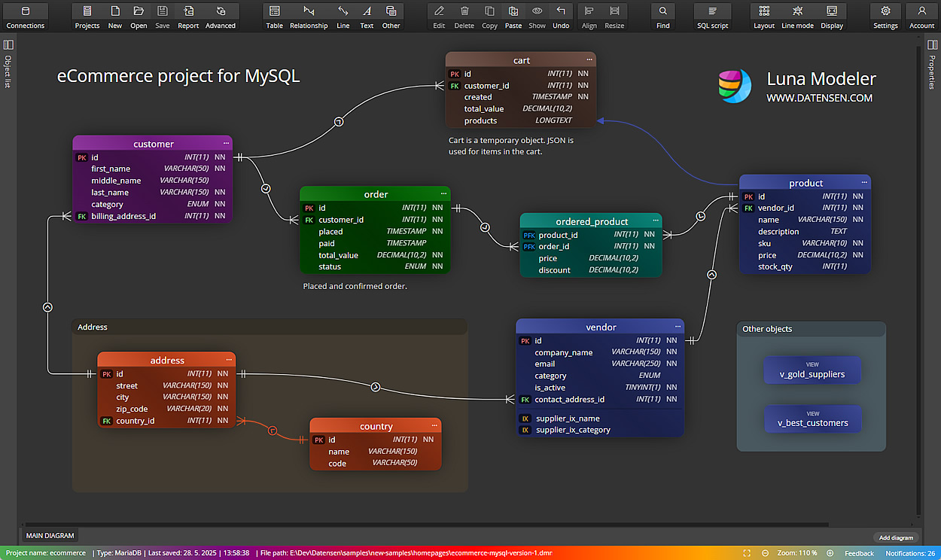Open the Feedback link
The width and height of the screenshot is (941, 560).
pos(859,553)
